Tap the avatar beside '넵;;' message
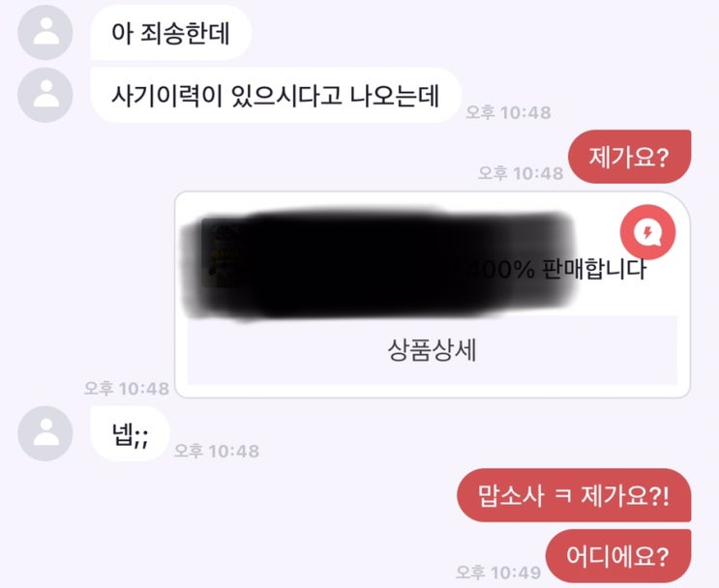Image resolution: width=719 pixels, height=588 pixels. click(x=45, y=433)
